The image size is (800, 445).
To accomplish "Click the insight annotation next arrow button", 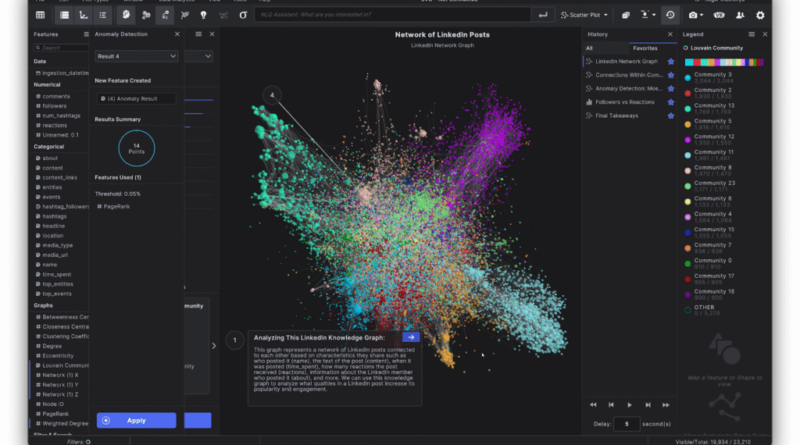I will pos(411,337).
